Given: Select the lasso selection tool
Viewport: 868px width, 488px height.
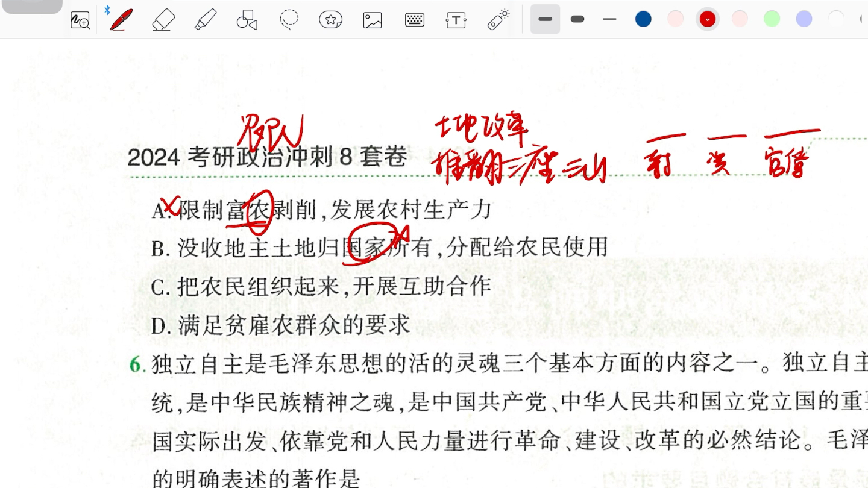Looking at the screenshot, I should 289,19.
